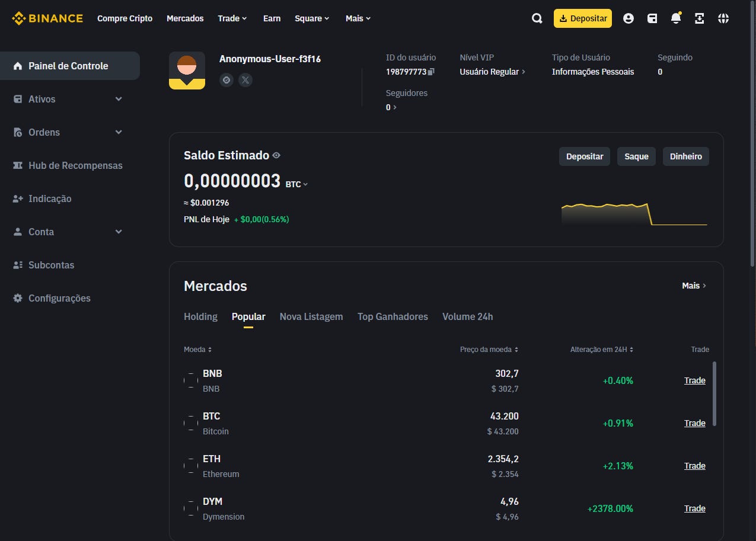Image resolution: width=756 pixels, height=541 pixels.
Task: Switch to the Volume 24h tab
Action: (467, 316)
